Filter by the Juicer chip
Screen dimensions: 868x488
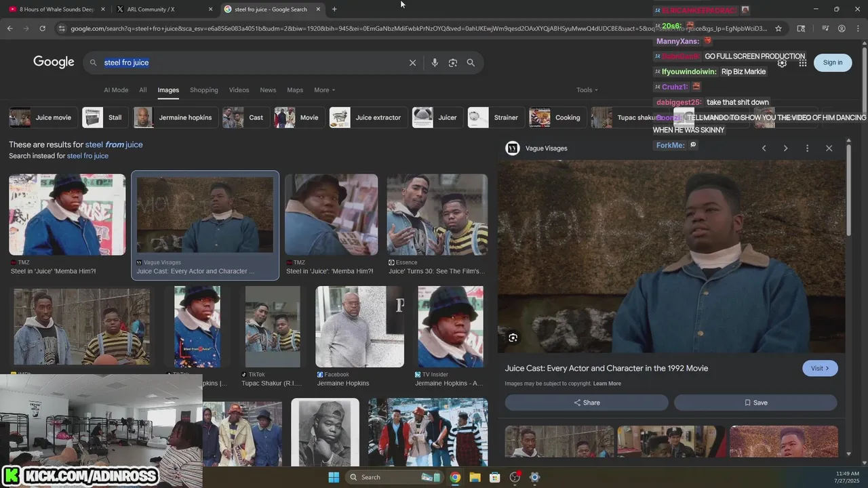click(x=437, y=117)
